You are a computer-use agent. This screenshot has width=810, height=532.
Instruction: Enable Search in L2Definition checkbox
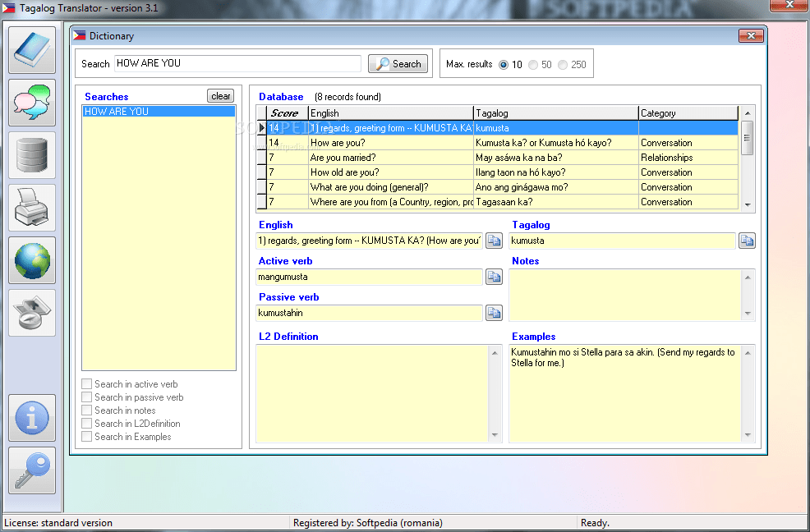(x=87, y=424)
